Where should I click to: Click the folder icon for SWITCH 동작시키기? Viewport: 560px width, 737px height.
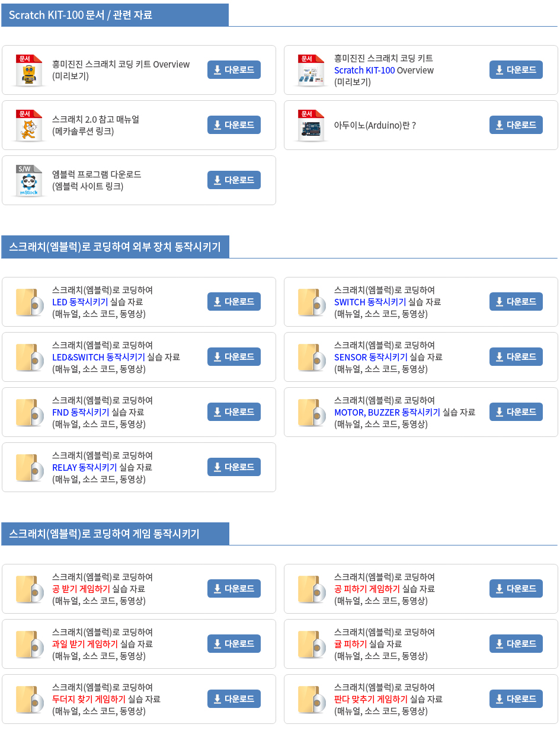312,302
